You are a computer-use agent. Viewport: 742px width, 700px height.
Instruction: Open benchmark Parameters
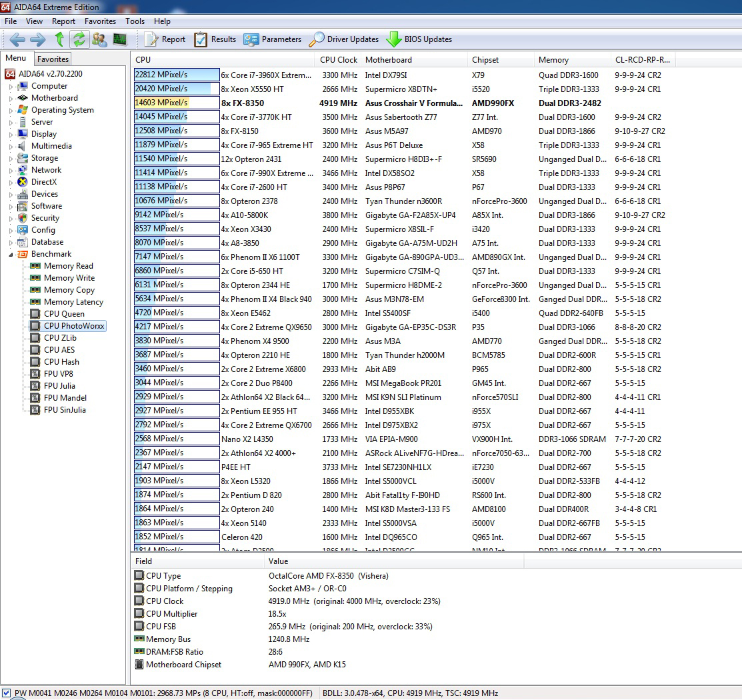click(273, 39)
